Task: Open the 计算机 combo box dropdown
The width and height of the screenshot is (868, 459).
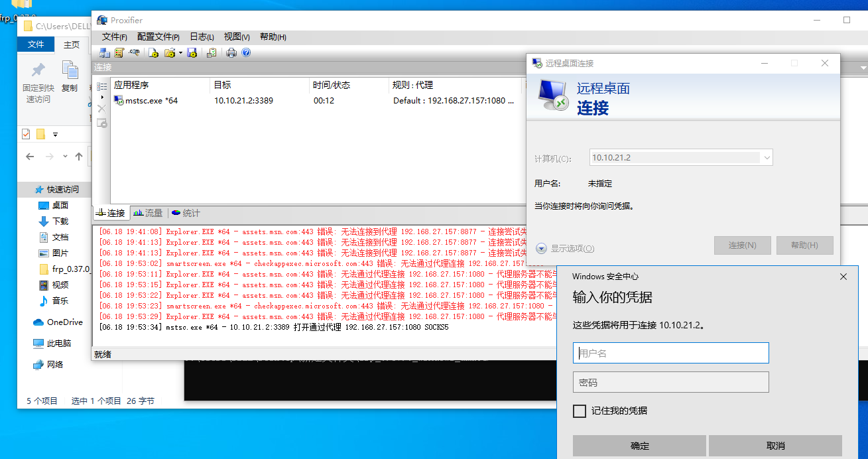Action: pos(767,158)
